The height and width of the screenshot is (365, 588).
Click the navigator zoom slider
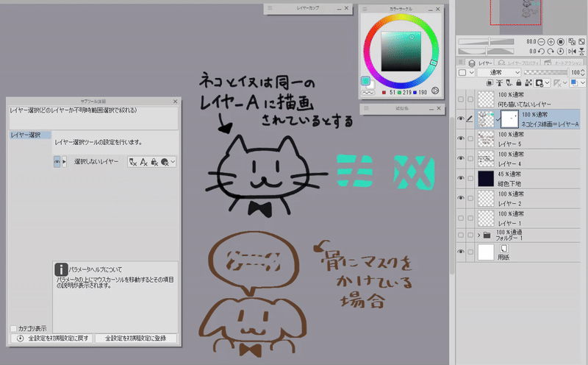(x=486, y=42)
